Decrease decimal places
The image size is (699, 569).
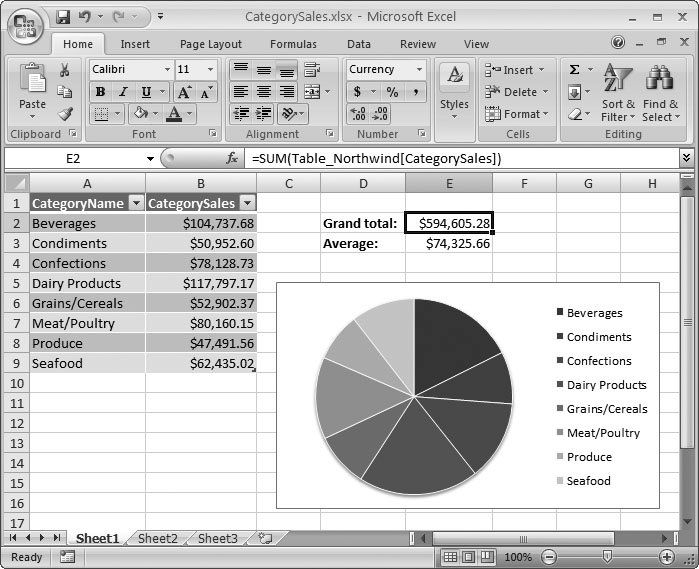pyautogui.click(x=381, y=114)
